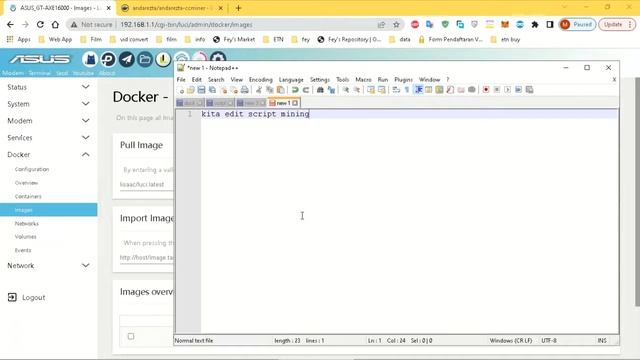Click the Replace icon next to Find

click(331, 90)
